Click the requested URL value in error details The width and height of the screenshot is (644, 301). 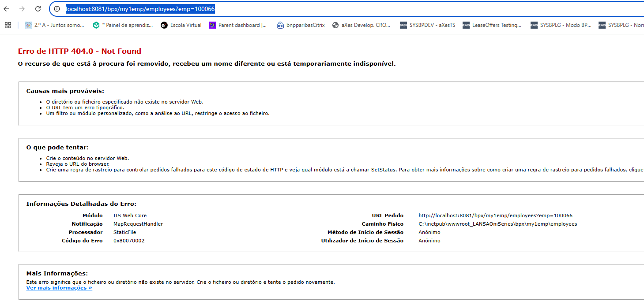point(495,216)
